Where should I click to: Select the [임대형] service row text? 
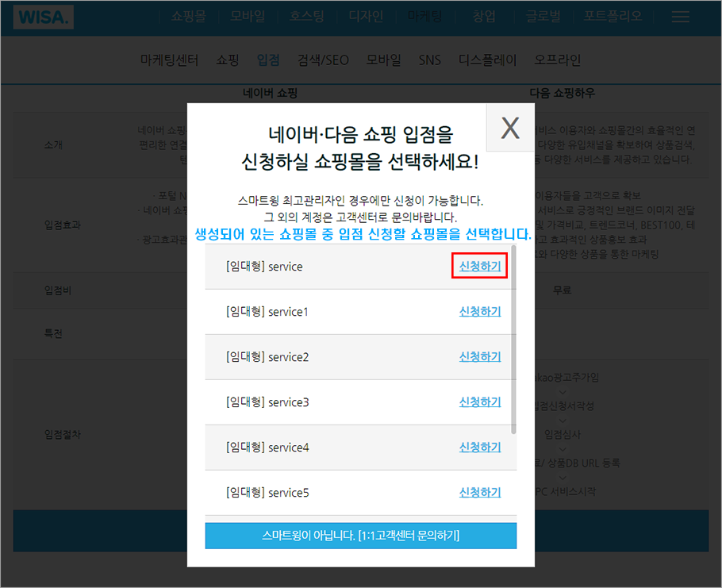point(264,266)
